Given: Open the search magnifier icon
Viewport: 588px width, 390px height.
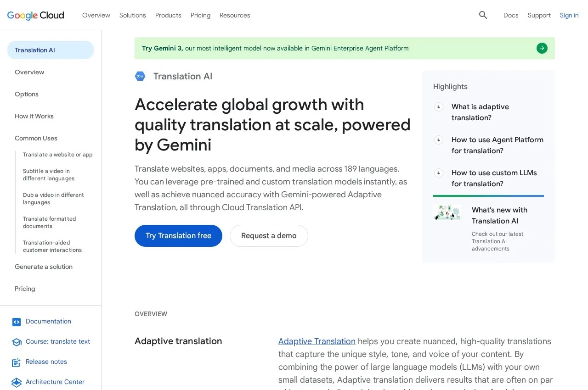Looking at the screenshot, I should [483, 15].
